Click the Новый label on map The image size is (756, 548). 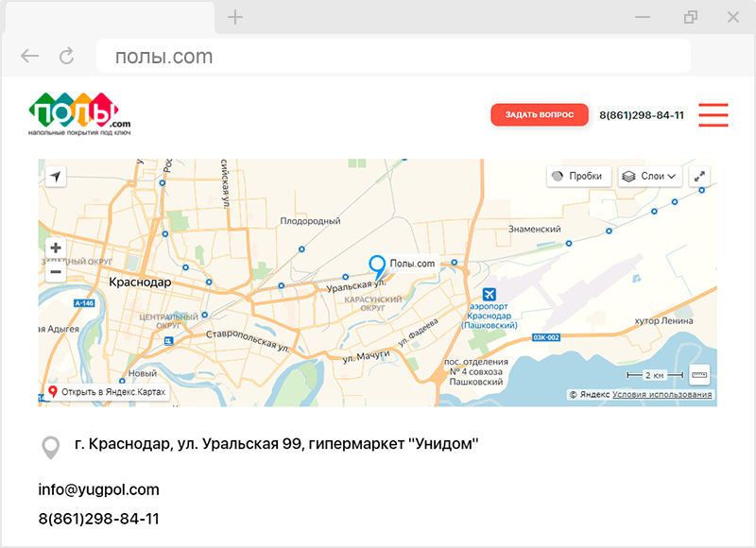click(x=143, y=373)
